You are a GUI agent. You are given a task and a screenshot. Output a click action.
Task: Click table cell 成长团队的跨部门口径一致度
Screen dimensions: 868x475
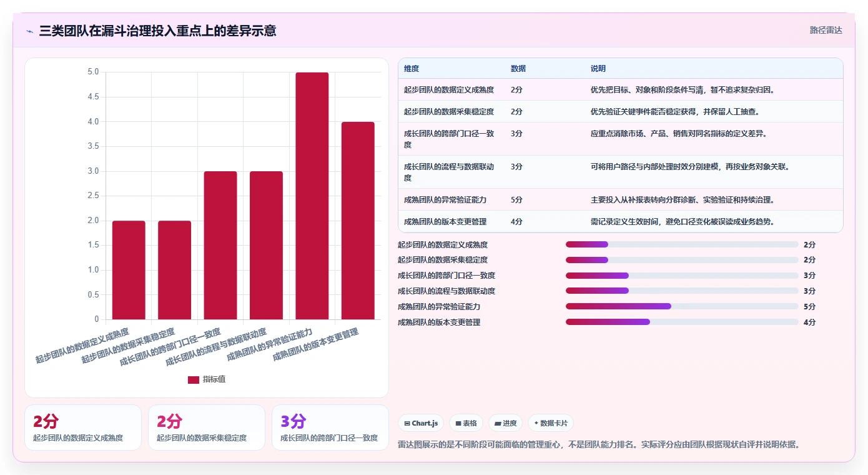[x=449, y=139]
